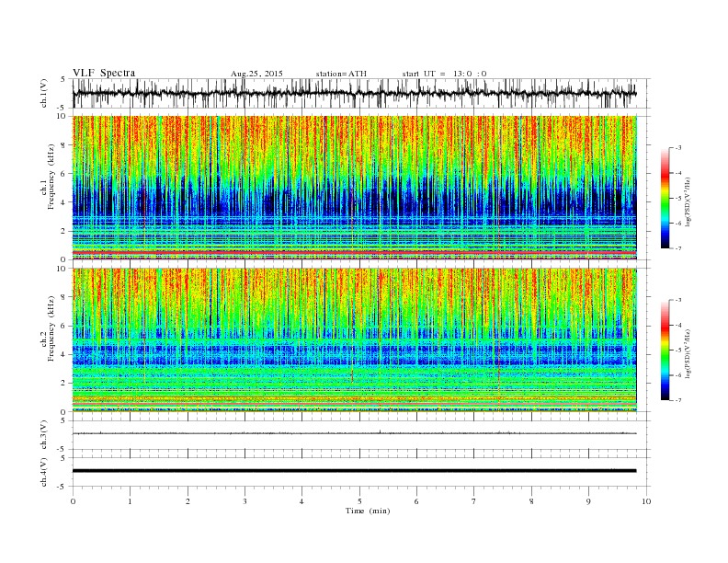Click the "5" upper tick of ch.1(V) axis
728x563 pixels.
(x=63, y=79)
